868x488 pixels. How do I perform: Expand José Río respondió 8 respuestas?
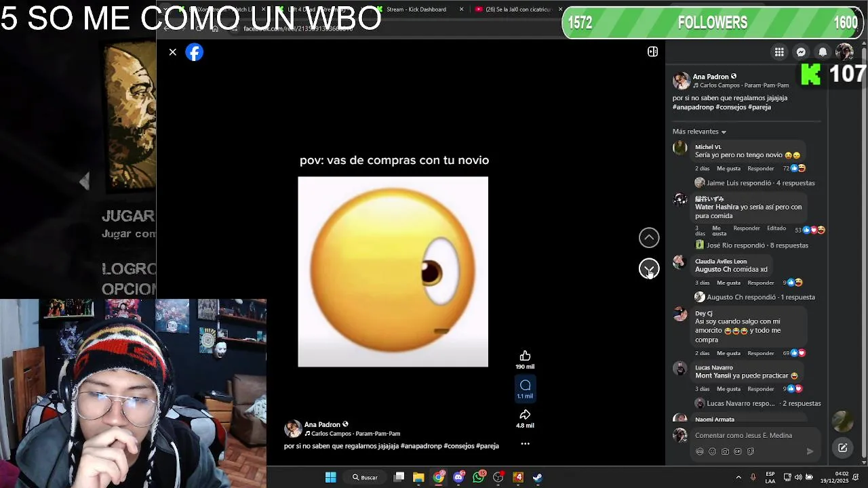tap(757, 245)
